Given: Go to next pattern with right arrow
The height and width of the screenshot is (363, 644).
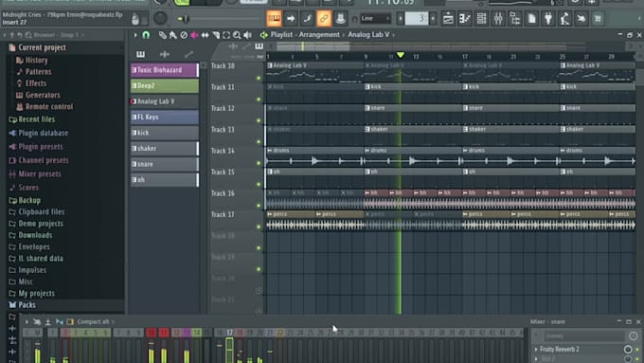Looking at the screenshot, I should pyautogui.click(x=433, y=19).
